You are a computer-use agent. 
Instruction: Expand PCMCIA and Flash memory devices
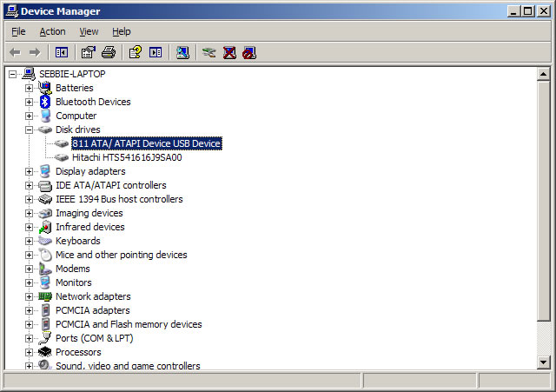pyautogui.click(x=29, y=324)
